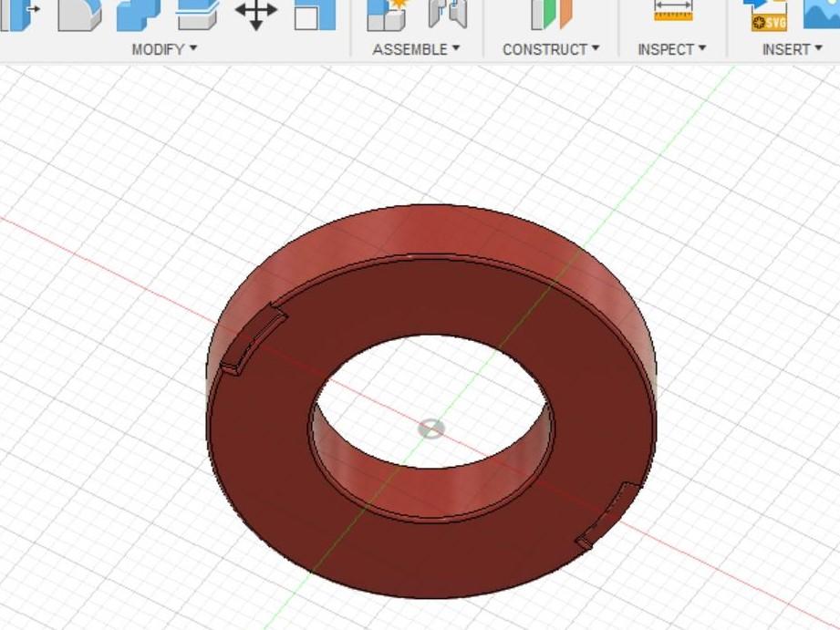Select the Offset Face tool in Modify
840x630 pixels.
tap(194, 16)
